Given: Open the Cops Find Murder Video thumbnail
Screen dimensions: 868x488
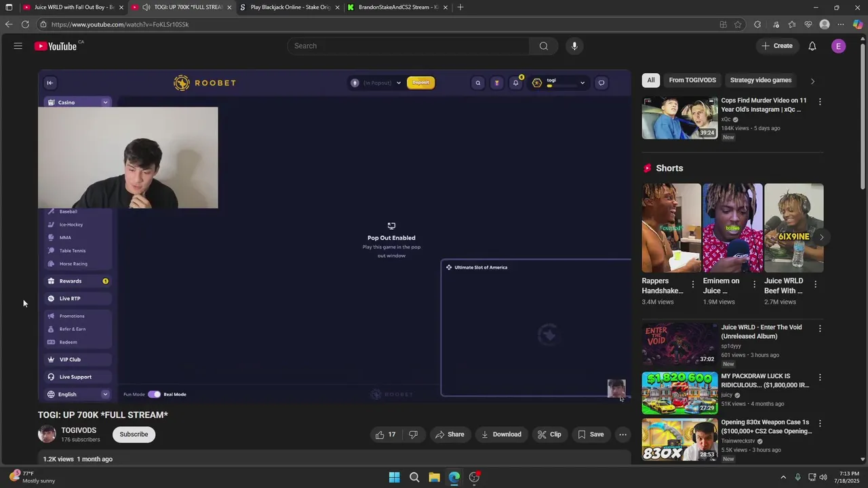Looking at the screenshot, I should [679, 118].
